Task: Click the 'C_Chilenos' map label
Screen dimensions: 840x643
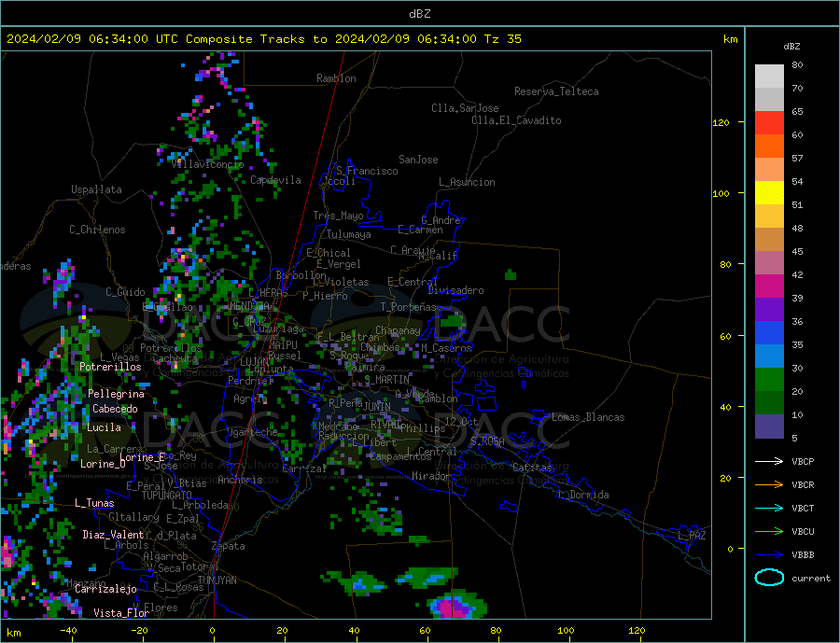Action: click(97, 230)
